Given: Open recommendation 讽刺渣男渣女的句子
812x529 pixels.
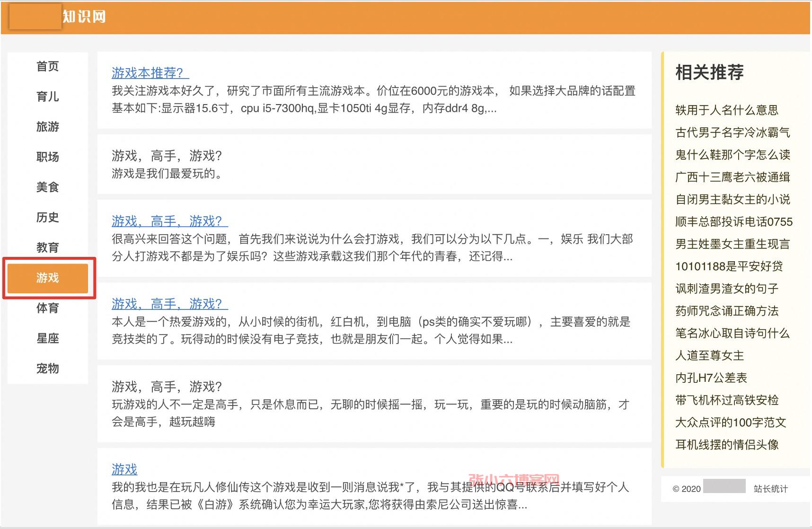Looking at the screenshot, I should 727,289.
